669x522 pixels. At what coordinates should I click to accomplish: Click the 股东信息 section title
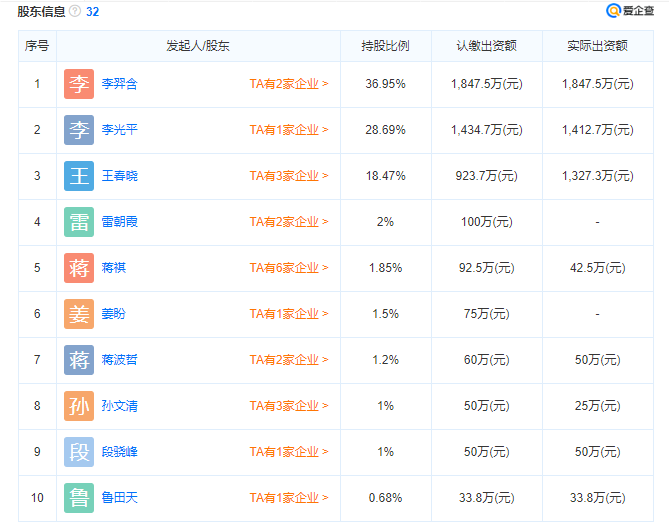[41, 12]
